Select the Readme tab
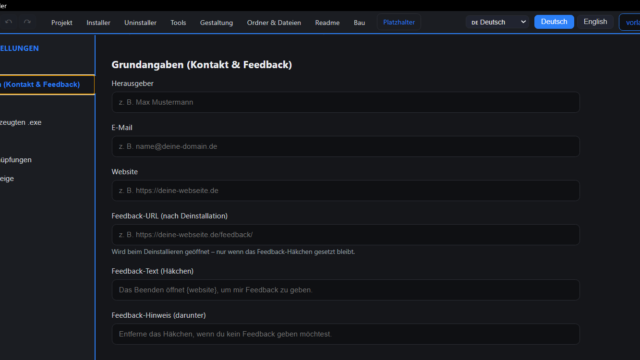The height and width of the screenshot is (360, 640). [x=327, y=22]
